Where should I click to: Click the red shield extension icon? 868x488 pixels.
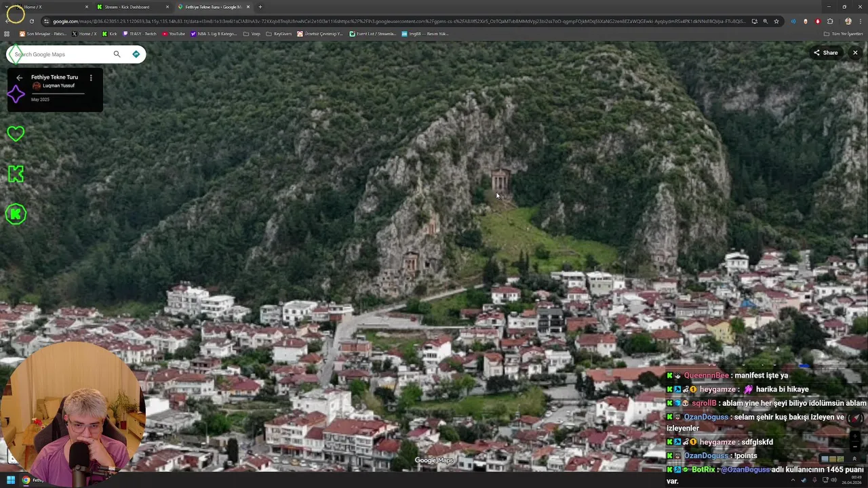(817, 21)
